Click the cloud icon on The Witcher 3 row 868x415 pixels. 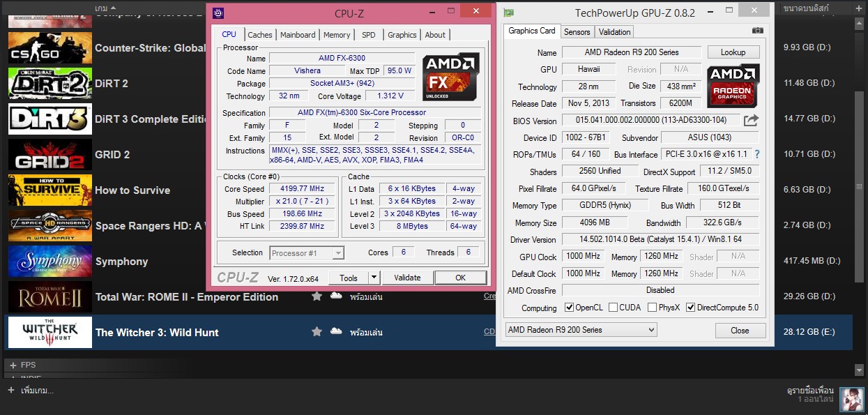tap(336, 332)
